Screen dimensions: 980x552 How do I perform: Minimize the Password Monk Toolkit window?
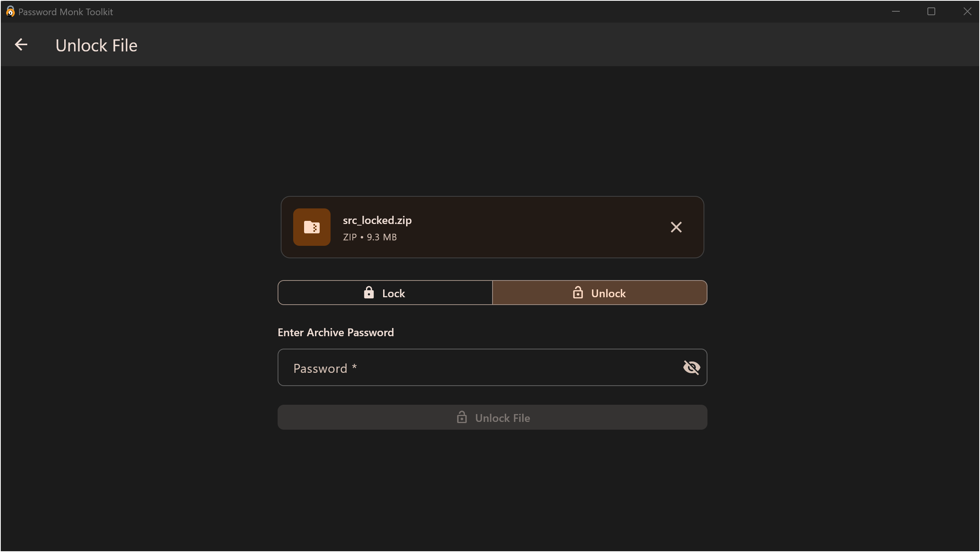click(896, 11)
